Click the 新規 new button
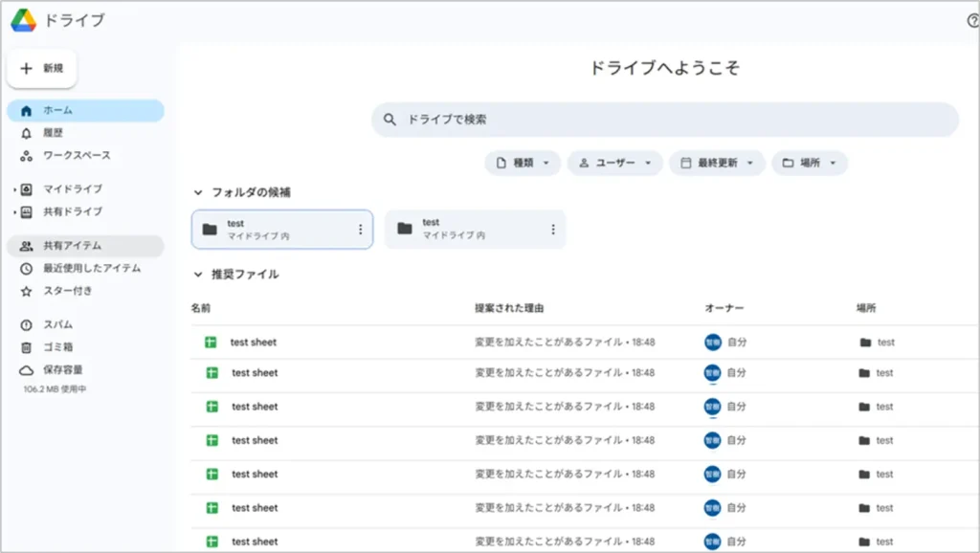This screenshot has width=980, height=553. [42, 69]
